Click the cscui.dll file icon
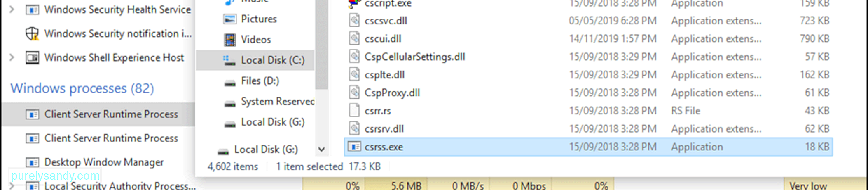The image size is (868, 190). coord(354,38)
